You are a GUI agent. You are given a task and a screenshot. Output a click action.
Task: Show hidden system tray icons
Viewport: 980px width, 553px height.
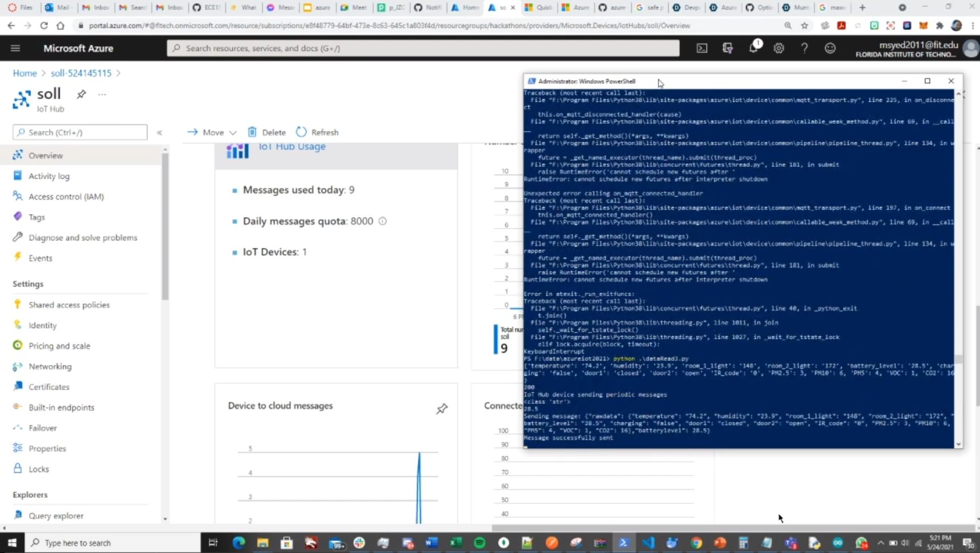(x=880, y=543)
